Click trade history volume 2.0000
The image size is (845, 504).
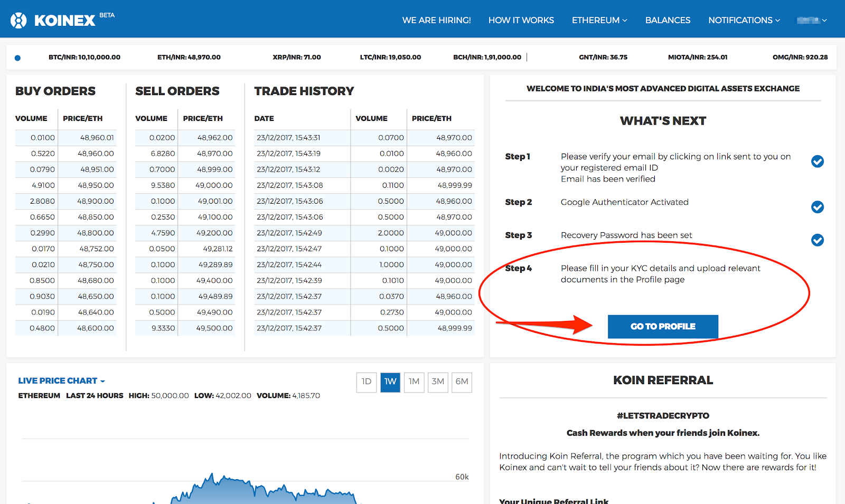coord(391,233)
